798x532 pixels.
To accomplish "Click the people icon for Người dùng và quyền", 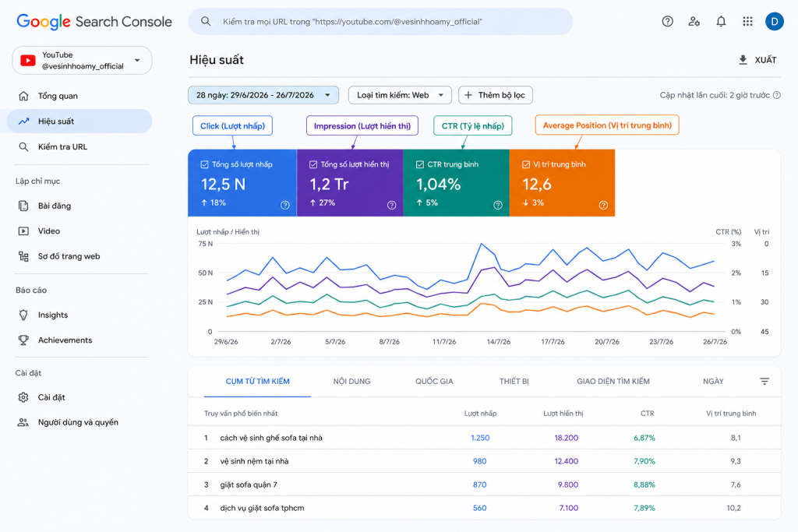I will 23,422.
